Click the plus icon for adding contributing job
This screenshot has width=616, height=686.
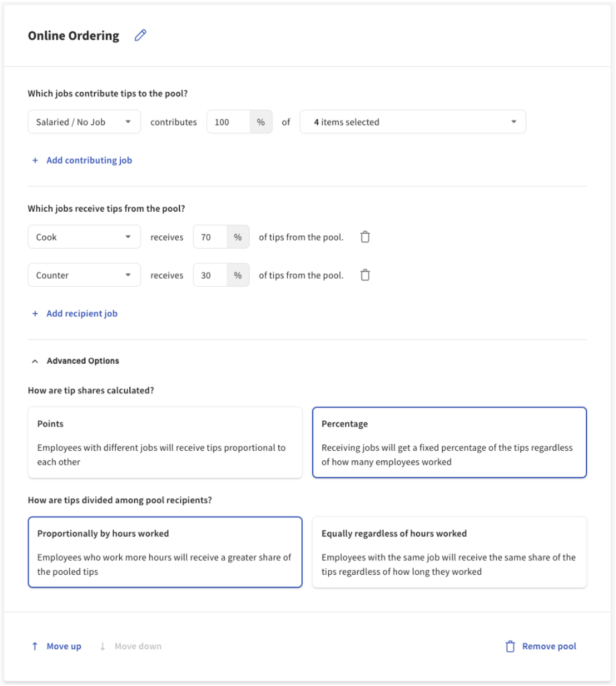point(35,161)
